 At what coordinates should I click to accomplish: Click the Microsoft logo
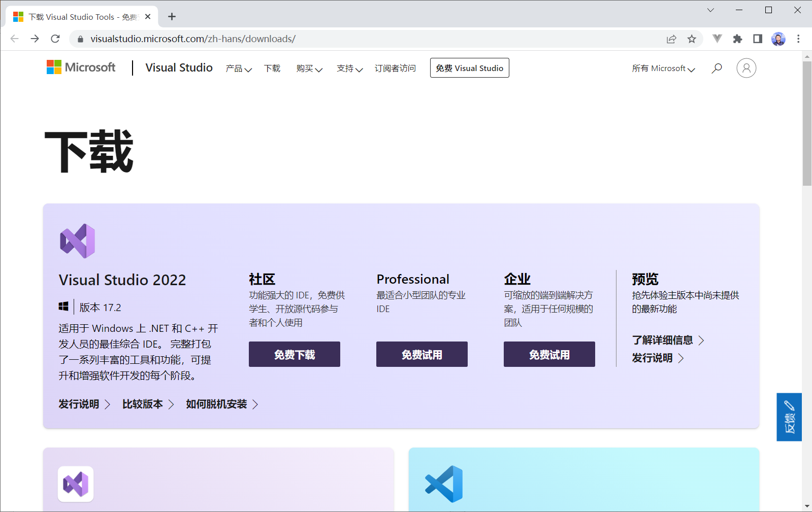tap(81, 67)
